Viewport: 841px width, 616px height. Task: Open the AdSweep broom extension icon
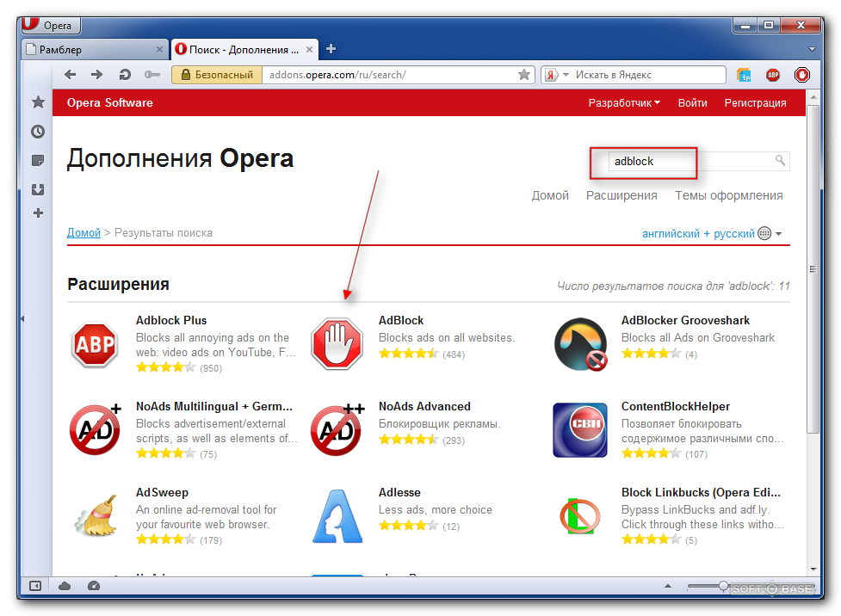pos(96,515)
